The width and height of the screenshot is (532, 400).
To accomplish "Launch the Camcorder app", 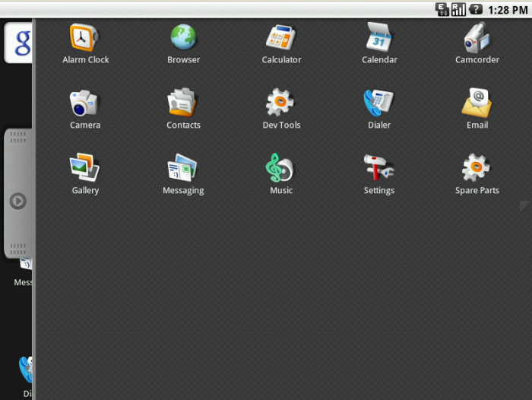I will point(477,43).
